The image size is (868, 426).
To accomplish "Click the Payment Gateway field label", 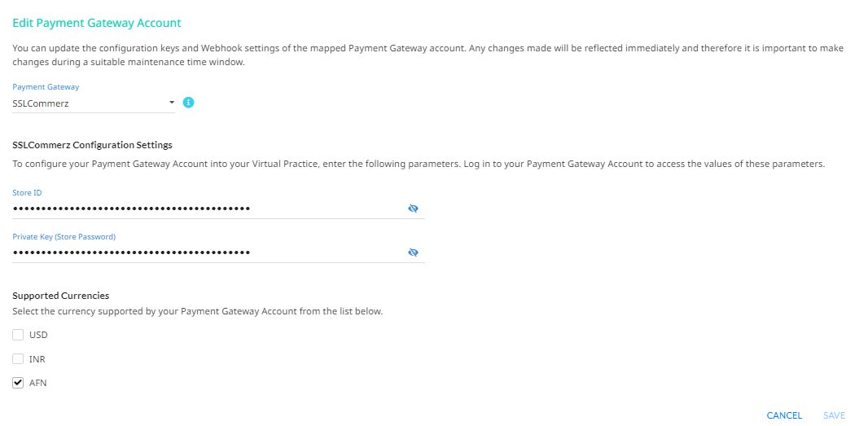I will pyautogui.click(x=46, y=87).
